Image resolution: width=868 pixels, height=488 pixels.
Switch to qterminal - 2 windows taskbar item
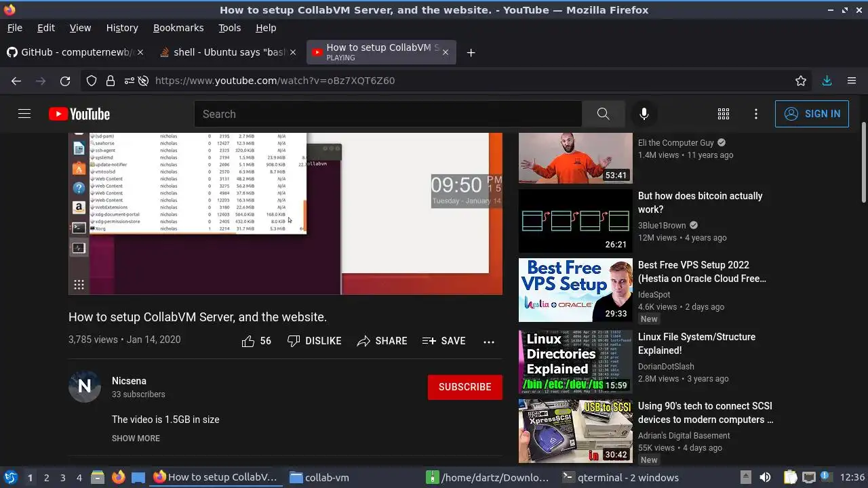(x=625, y=477)
